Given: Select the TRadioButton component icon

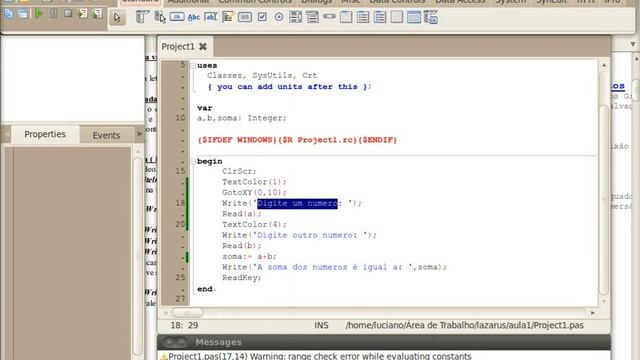Looking at the screenshot, I should 279,17.
